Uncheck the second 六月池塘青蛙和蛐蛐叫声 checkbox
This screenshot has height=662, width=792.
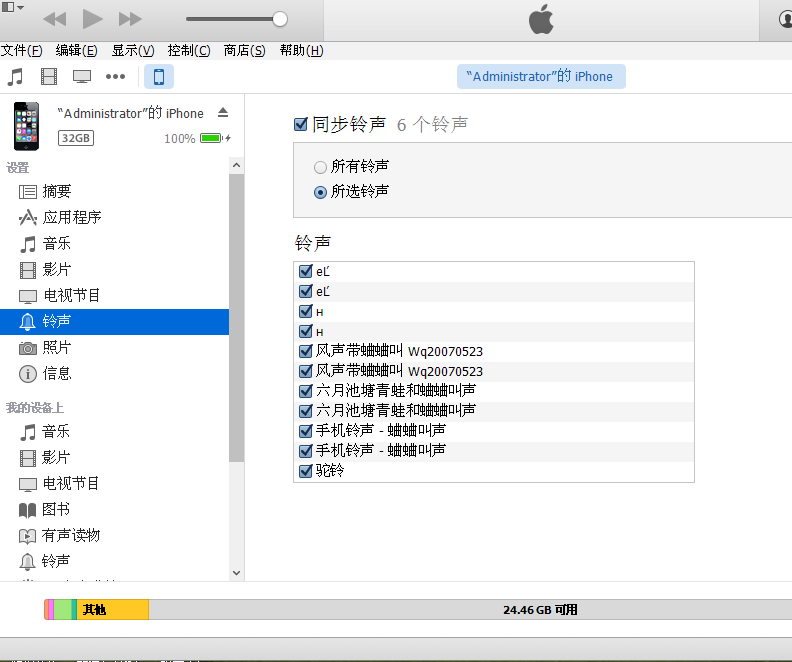coord(306,411)
